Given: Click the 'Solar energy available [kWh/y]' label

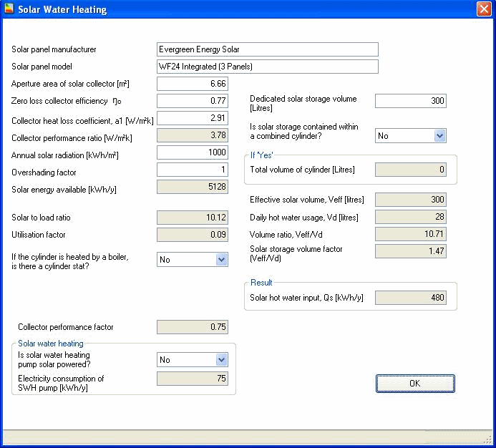Looking at the screenshot, I should tap(64, 190).
